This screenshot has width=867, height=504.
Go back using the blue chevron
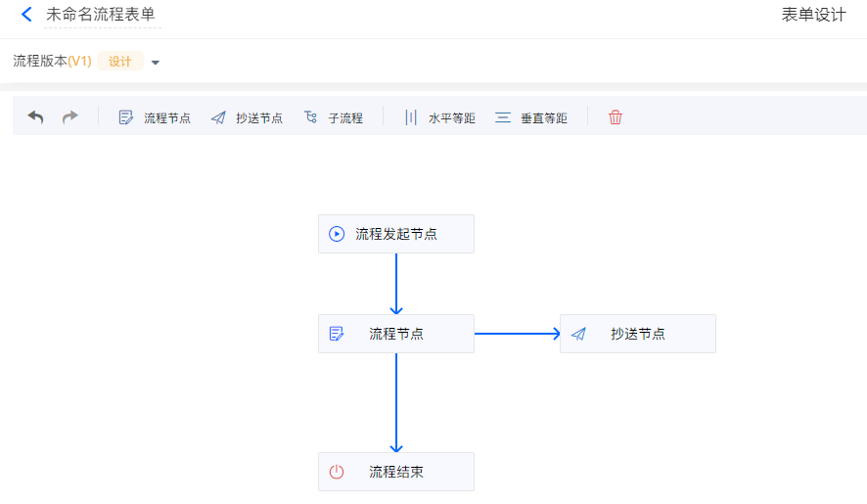(26, 15)
